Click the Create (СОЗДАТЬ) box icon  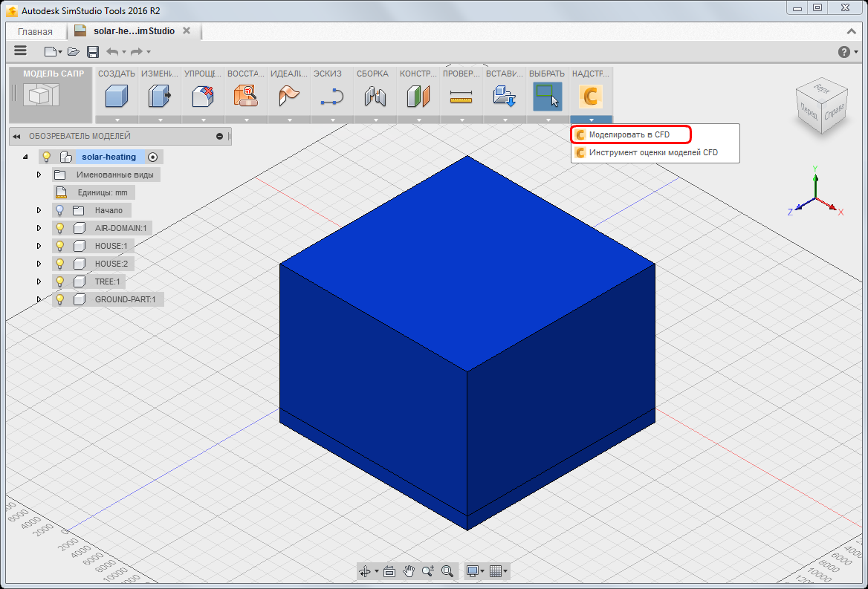117,97
